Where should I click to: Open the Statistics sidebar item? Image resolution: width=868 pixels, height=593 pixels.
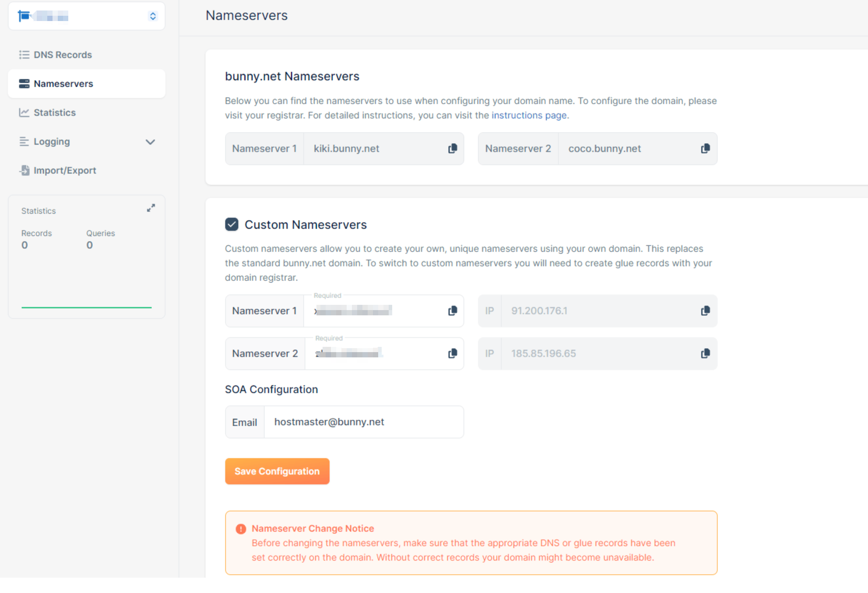click(x=86, y=113)
